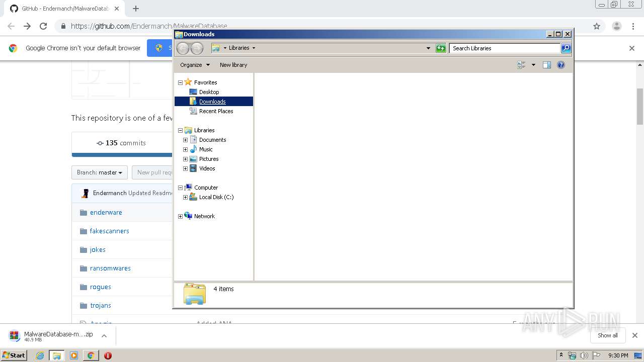Open the Branch: master dropdown

100,172
